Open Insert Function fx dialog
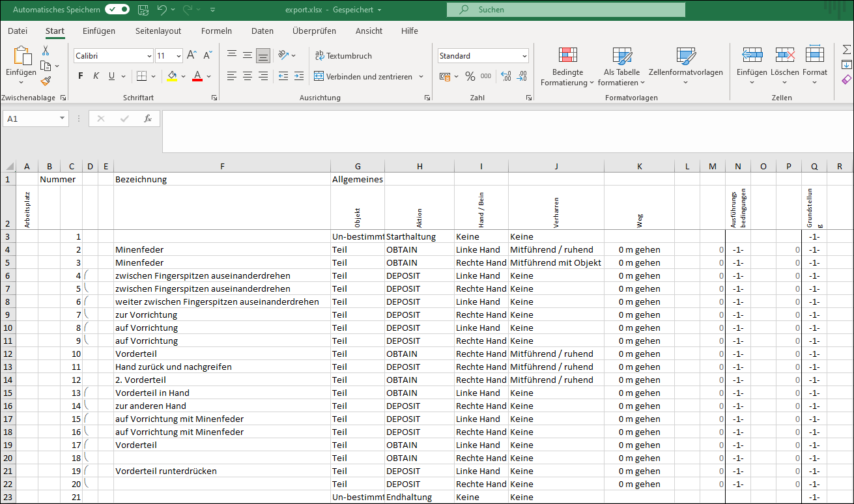 coord(148,119)
